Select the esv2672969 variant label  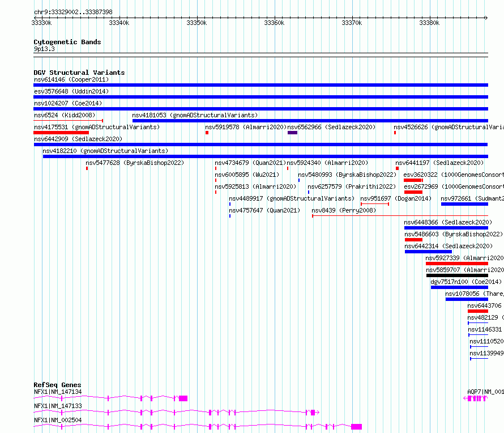(454, 186)
